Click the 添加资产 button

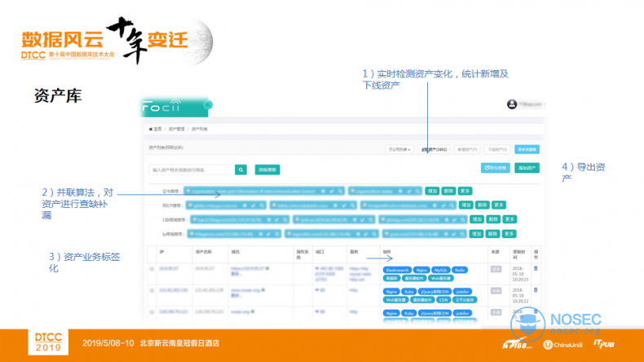[x=527, y=168]
